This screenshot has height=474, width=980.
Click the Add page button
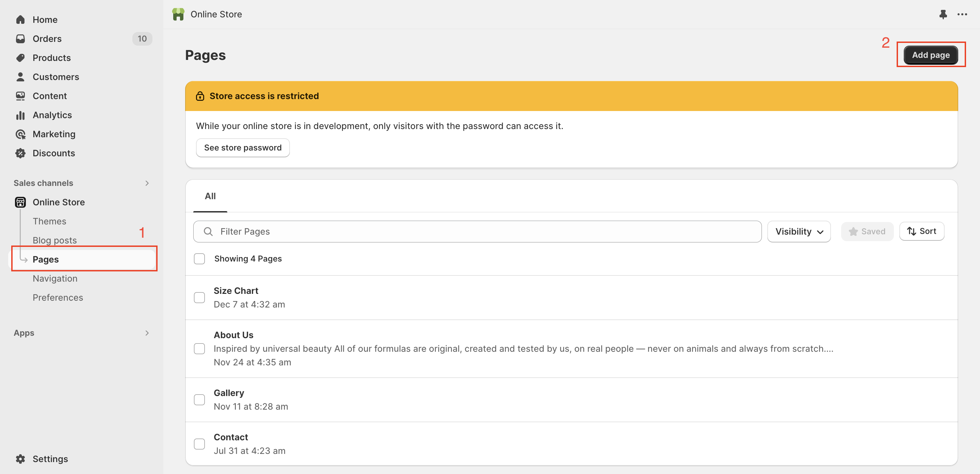point(931,55)
